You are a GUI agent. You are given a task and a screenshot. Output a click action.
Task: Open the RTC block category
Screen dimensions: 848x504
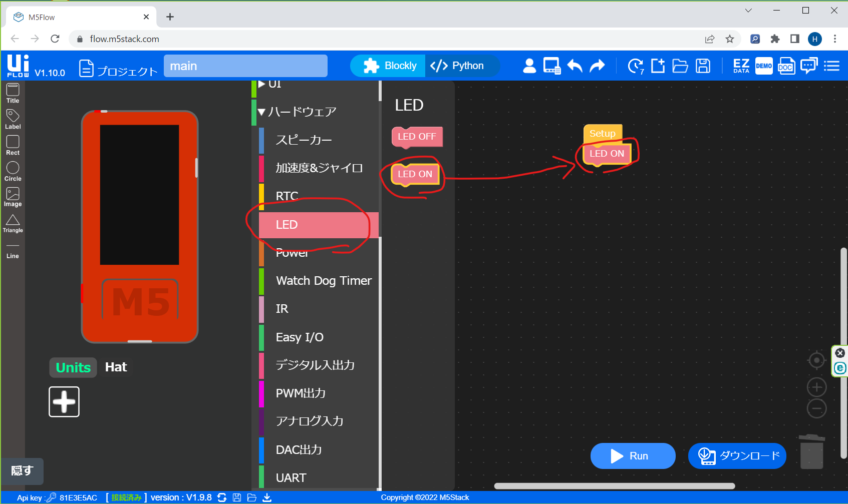319,196
